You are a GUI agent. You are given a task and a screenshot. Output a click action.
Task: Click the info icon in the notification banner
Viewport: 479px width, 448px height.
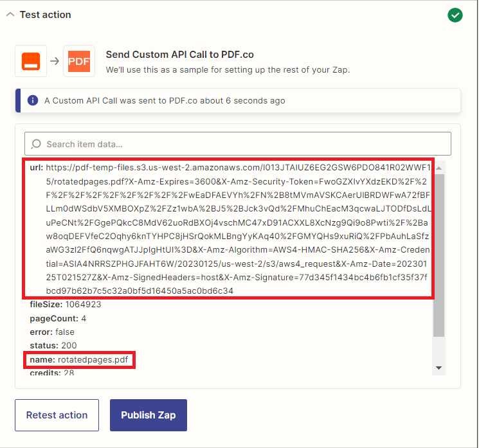pyautogui.click(x=32, y=101)
